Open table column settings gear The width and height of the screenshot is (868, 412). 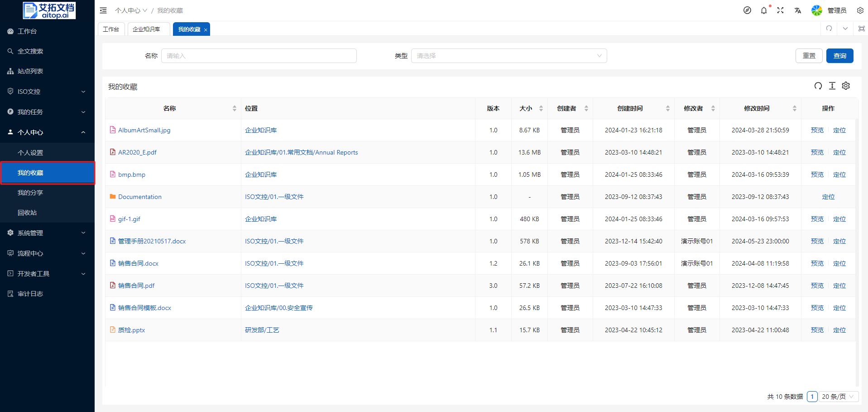coord(846,86)
